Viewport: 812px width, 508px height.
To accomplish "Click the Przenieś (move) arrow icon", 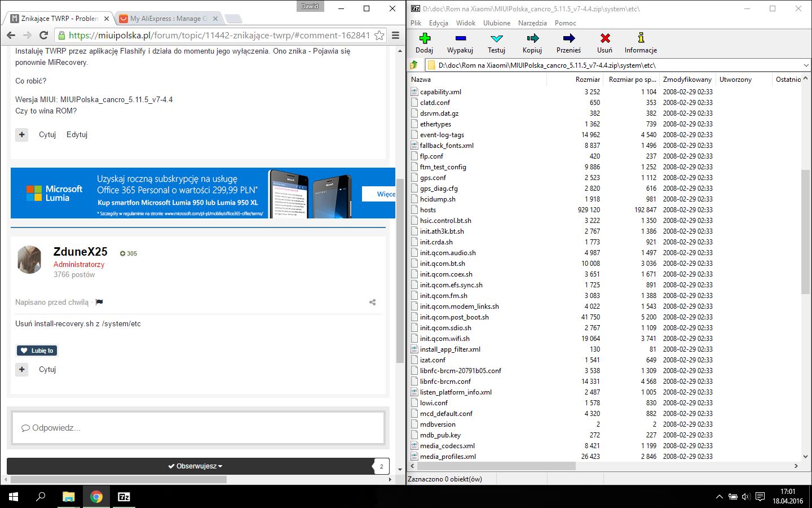I will point(568,38).
